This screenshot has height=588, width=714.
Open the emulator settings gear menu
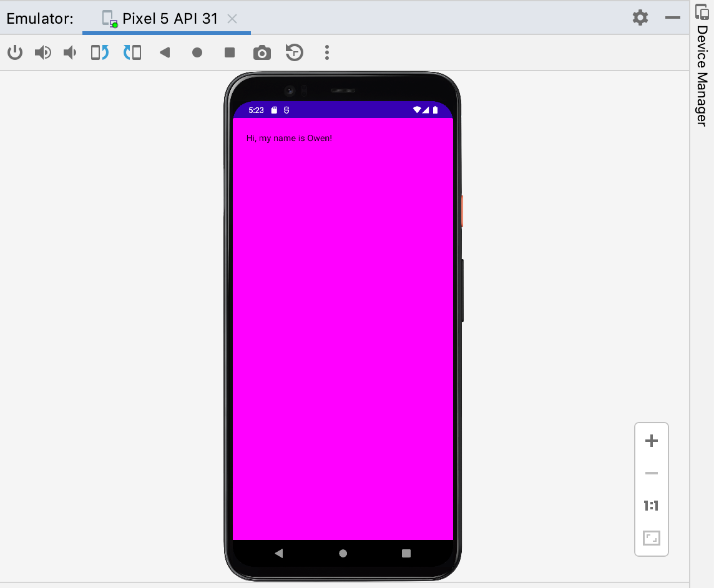pos(639,18)
